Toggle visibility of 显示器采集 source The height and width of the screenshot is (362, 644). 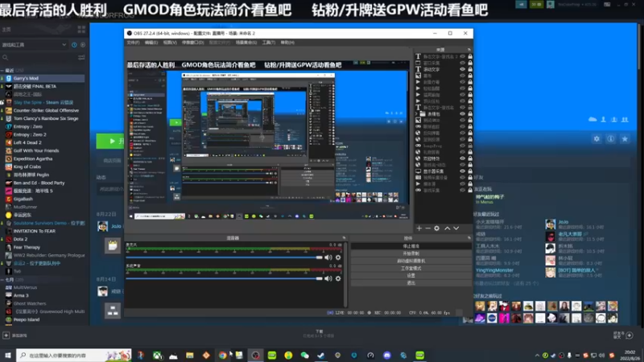click(x=462, y=171)
